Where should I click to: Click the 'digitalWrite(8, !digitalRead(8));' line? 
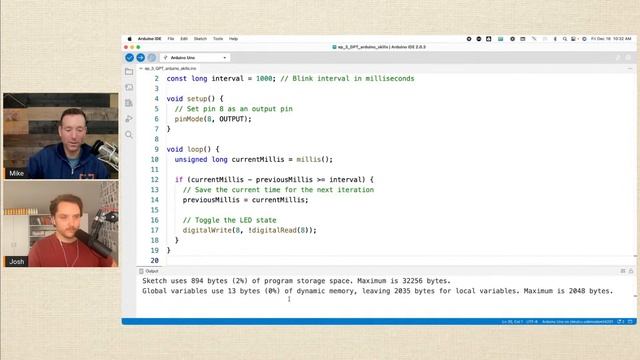point(249,230)
